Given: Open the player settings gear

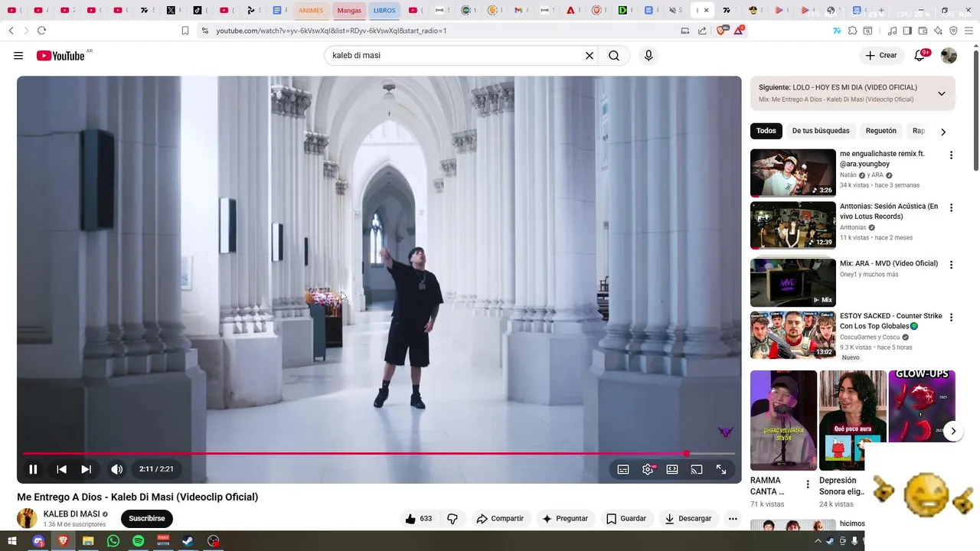Looking at the screenshot, I should pos(648,469).
